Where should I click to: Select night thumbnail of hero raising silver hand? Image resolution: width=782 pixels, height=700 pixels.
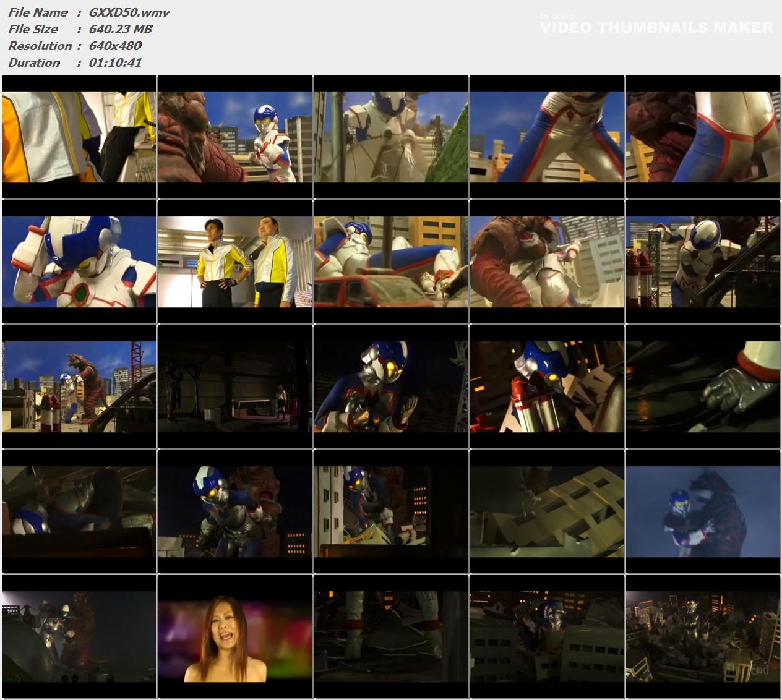click(x=391, y=386)
